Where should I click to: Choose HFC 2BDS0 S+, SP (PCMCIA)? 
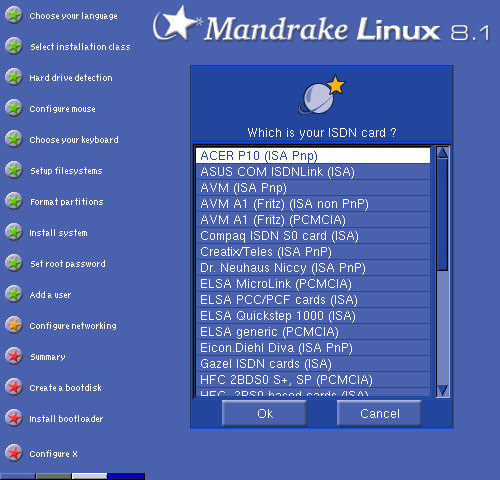[313, 380]
